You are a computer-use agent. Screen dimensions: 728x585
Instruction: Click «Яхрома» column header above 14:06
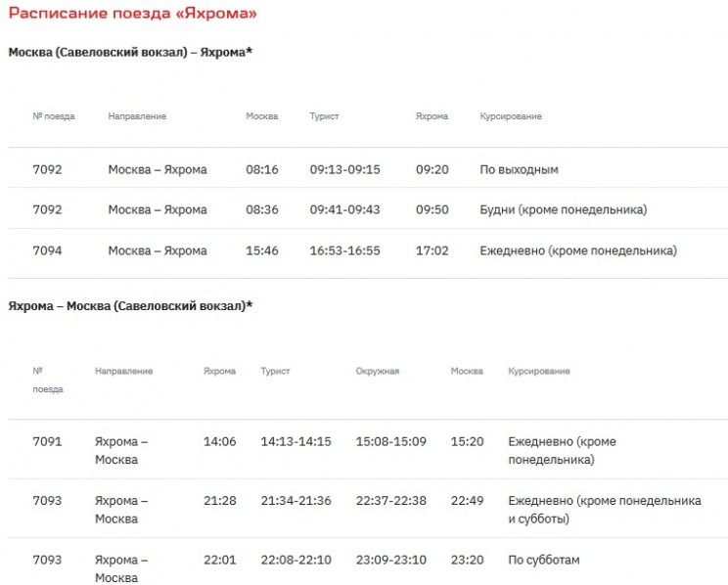coord(219,371)
